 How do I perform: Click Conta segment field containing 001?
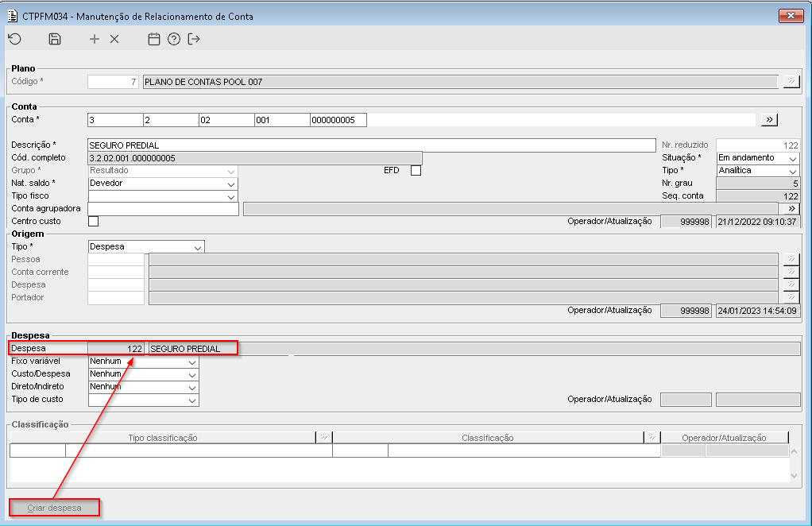pyautogui.click(x=282, y=120)
